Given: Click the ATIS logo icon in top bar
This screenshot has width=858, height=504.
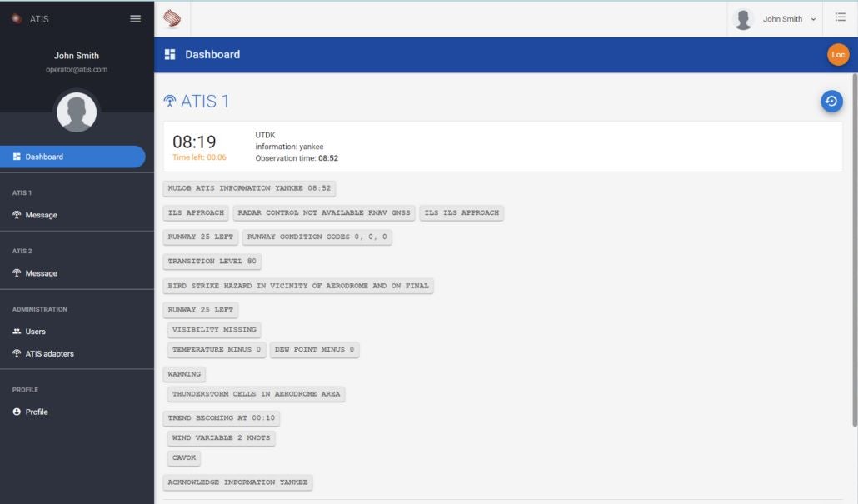Looking at the screenshot, I should (172, 18).
